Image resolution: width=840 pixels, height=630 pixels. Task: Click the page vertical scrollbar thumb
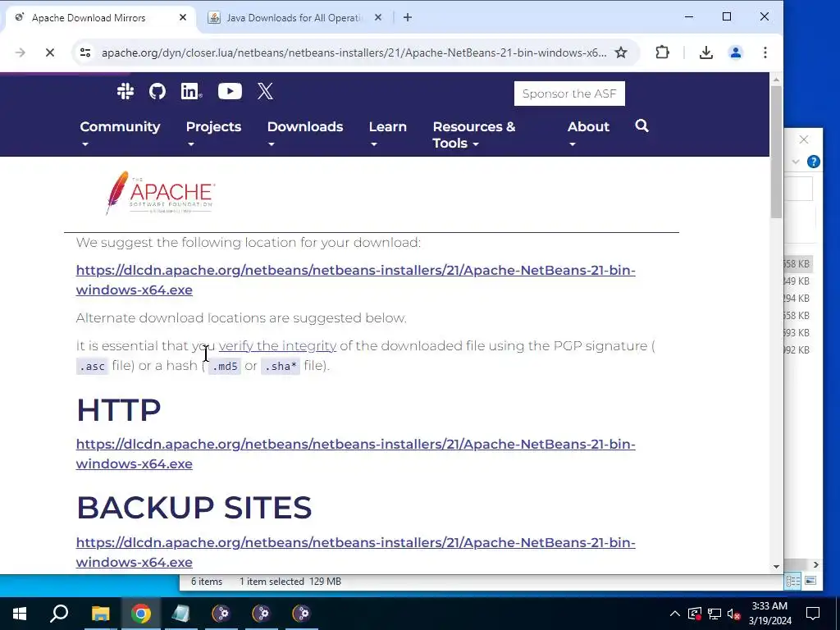click(x=776, y=152)
